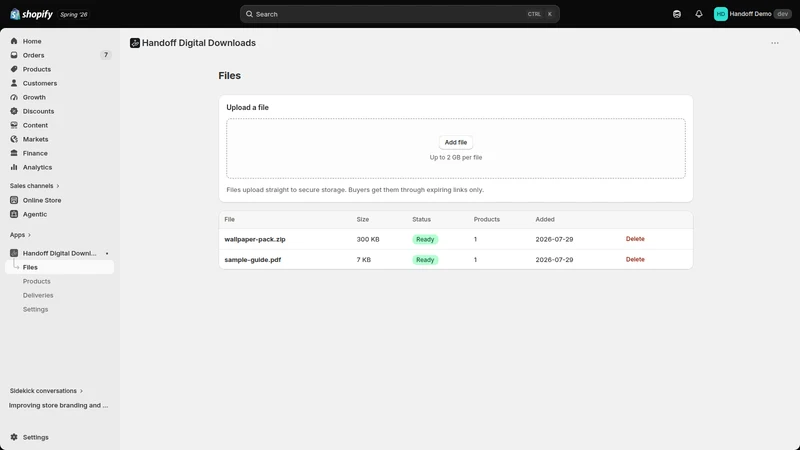The height and width of the screenshot is (450, 800).
Task: Open the Discounts icon in sidebar
Action: [x=14, y=111]
